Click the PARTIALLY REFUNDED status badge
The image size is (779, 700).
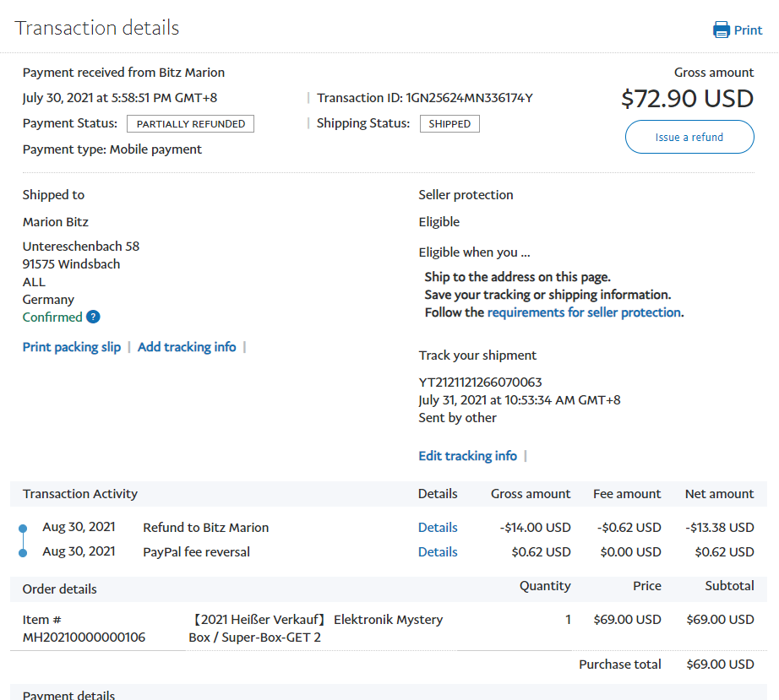(190, 124)
